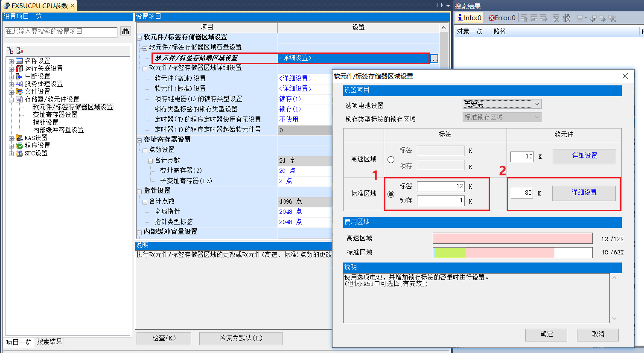Screen dimensions: 644x353
Task: Click the 运行关联设置 tree icon
Action: [19, 68]
